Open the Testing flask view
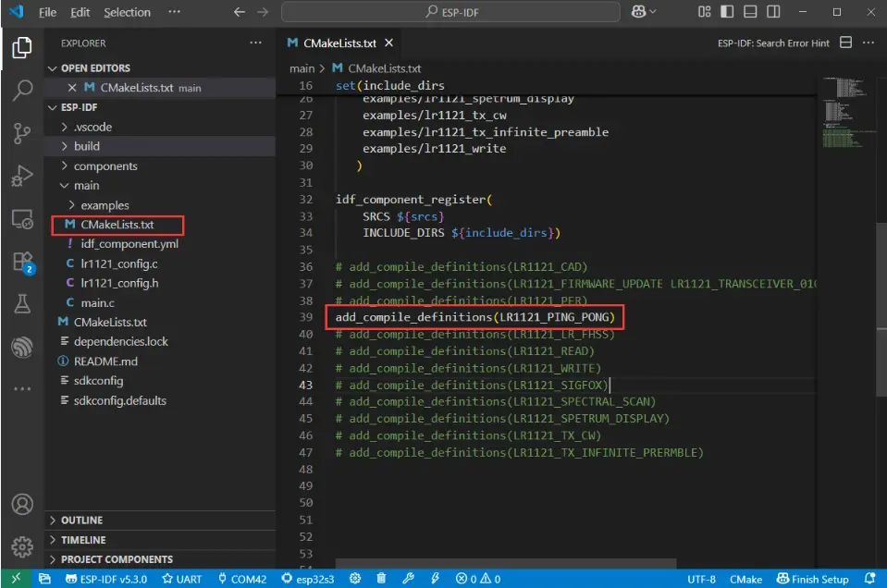Image resolution: width=887 pixels, height=588 pixels. [x=22, y=304]
